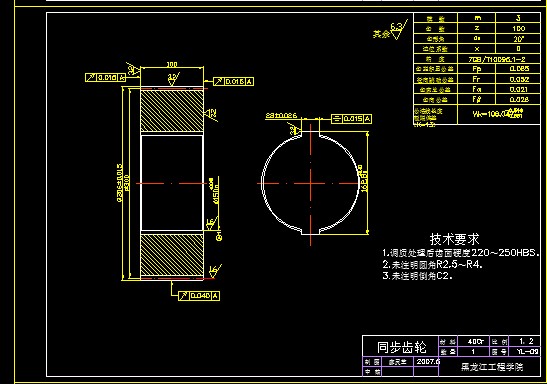547x384 pixels.
Task: Click the keyway width dimension 28±0.026
Action: [x=281, y=115]
